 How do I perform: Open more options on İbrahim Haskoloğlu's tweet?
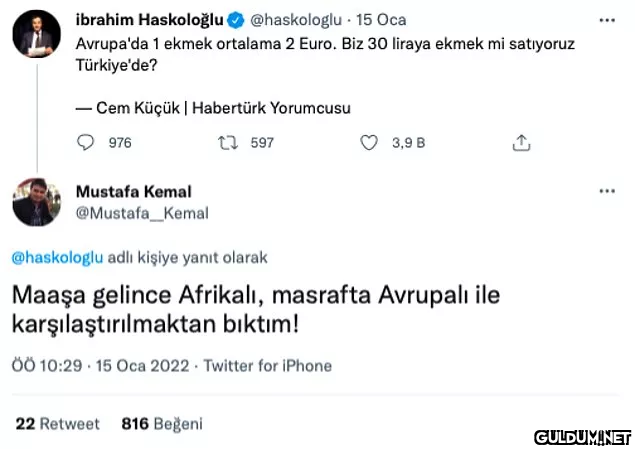pyautogui.click(x=606, y=19)
